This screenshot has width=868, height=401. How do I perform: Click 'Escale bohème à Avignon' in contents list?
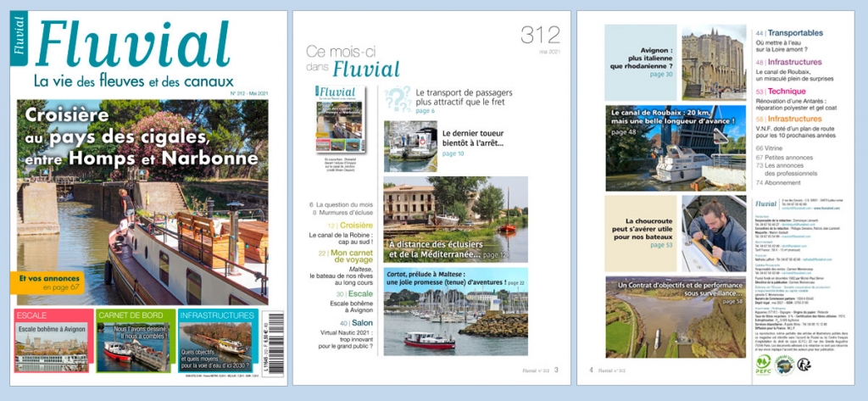(x=352, y=308)
